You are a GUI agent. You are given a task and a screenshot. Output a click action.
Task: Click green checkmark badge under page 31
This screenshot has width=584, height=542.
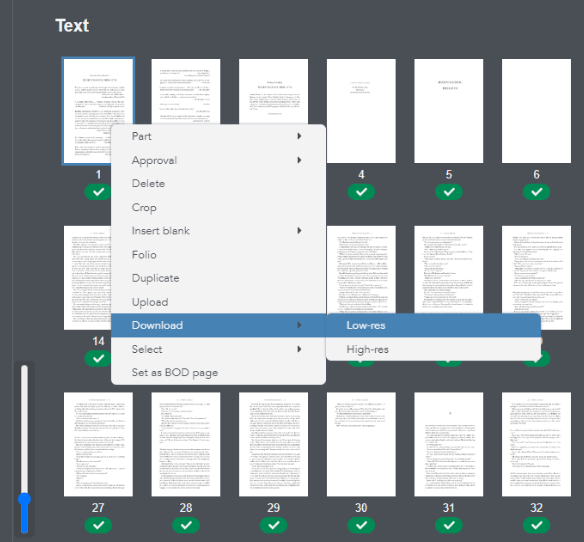(x=449, y=525)
